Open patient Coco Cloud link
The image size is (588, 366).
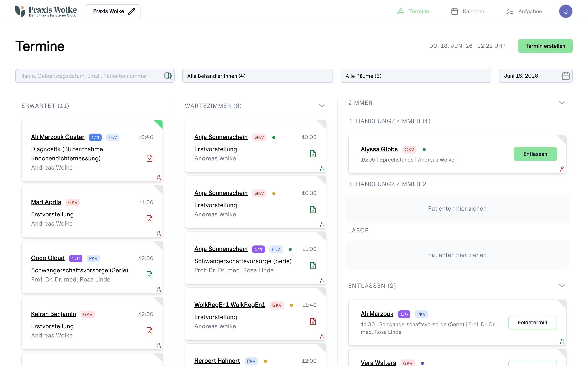point(48,258)
